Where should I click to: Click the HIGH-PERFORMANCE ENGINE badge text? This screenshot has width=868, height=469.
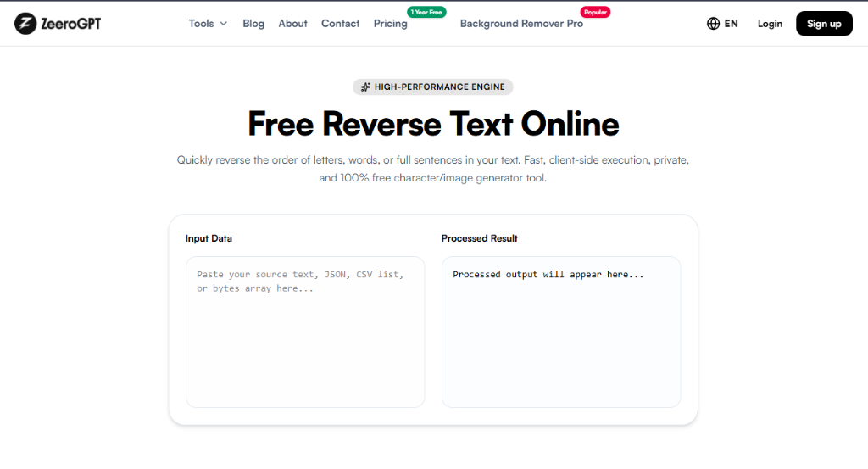(x=440, y=87)
